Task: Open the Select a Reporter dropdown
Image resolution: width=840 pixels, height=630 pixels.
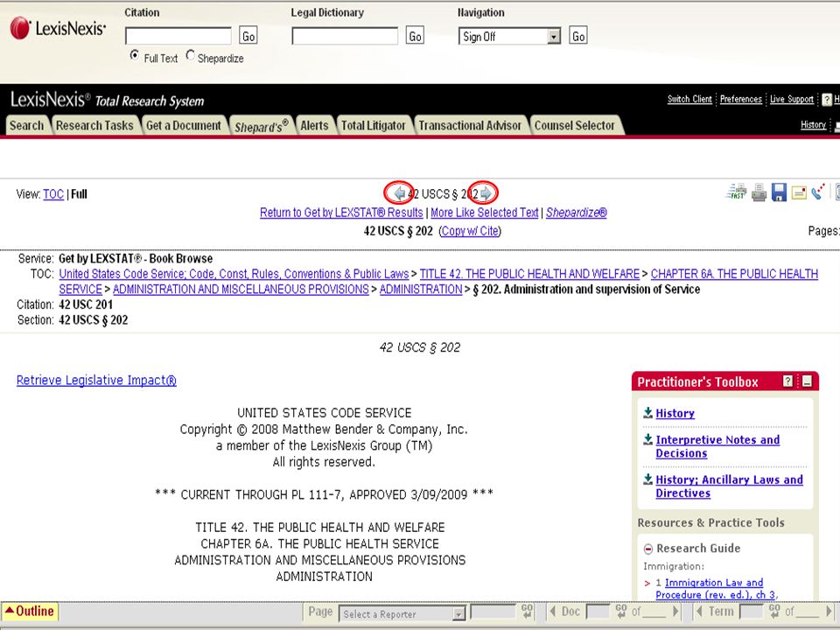Action: click(x=402, y=613)
